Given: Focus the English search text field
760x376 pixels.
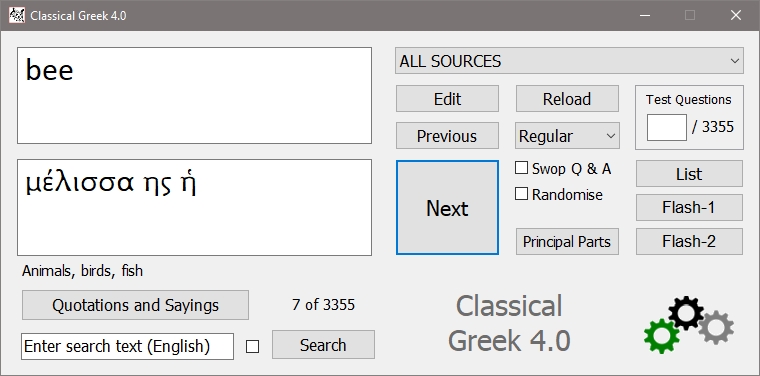Looking at the screenshot, I should (x=127, y=346).
